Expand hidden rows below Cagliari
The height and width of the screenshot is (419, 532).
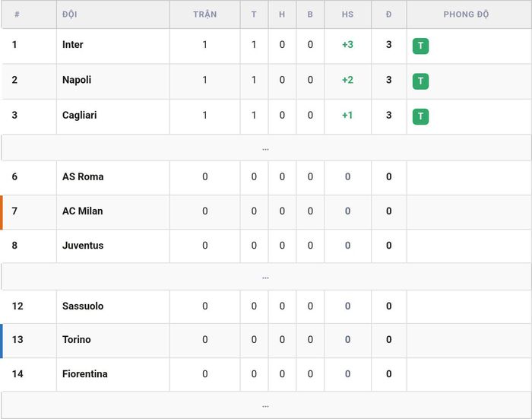266,148
